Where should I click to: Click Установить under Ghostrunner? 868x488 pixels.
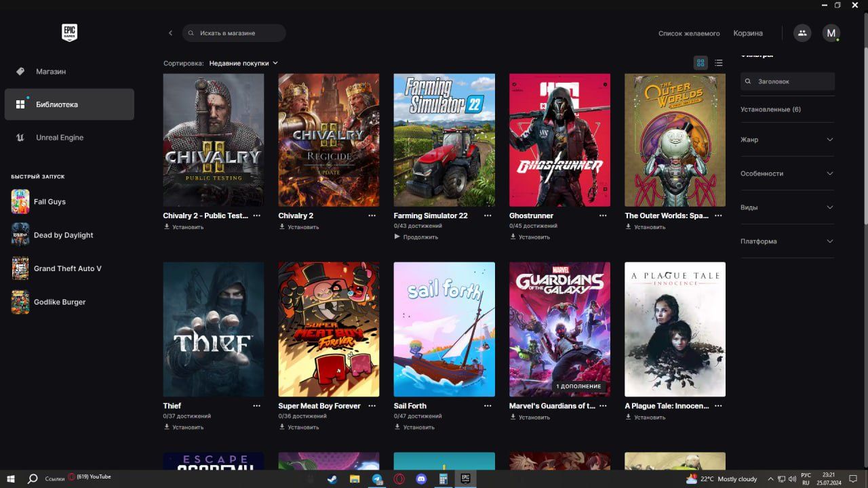(x=530, y=237)
